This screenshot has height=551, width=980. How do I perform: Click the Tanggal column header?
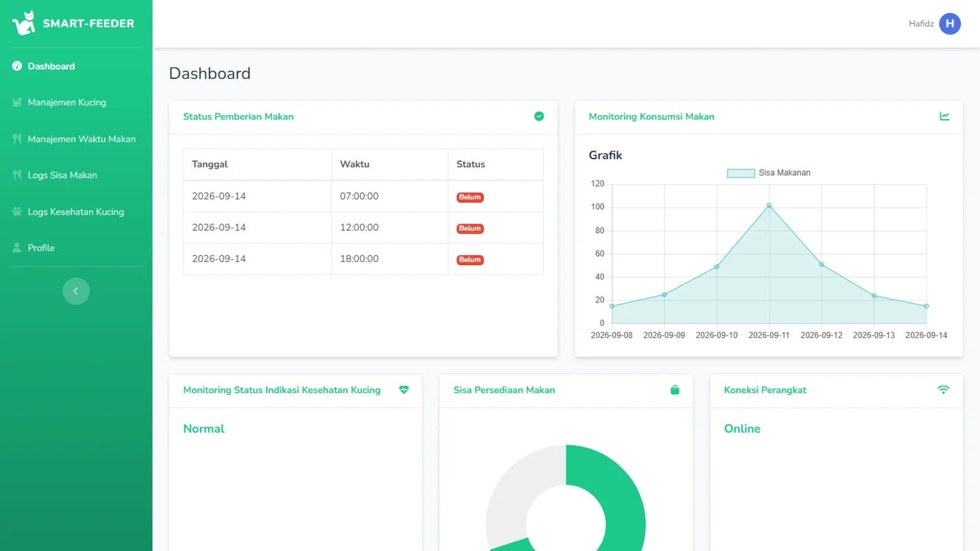pos(257,164)
